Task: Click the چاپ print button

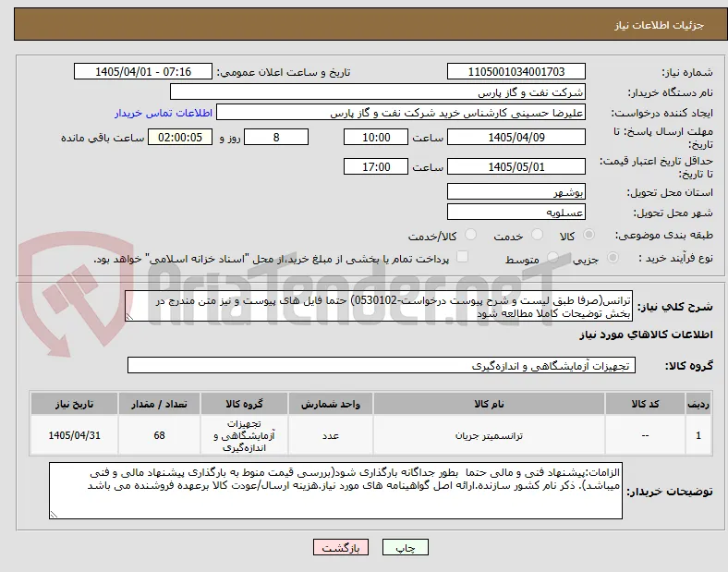Action: click(406, 548)
